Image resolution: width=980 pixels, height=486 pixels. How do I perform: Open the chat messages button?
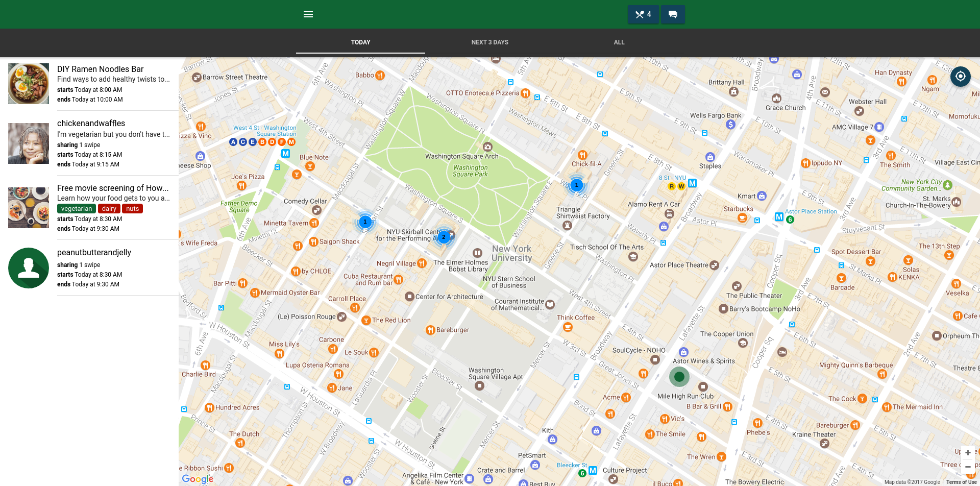(673, 14)
